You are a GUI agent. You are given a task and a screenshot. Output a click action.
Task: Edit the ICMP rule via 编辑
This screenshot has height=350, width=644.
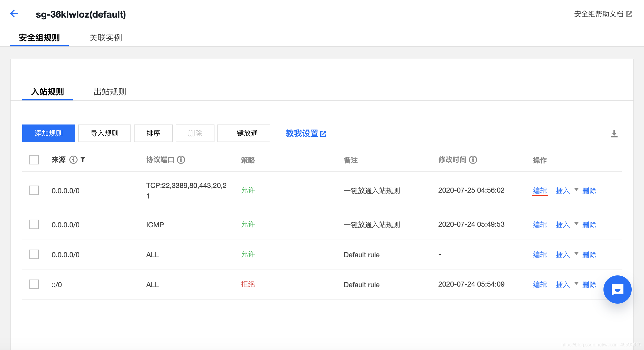[x=540, y=225]
